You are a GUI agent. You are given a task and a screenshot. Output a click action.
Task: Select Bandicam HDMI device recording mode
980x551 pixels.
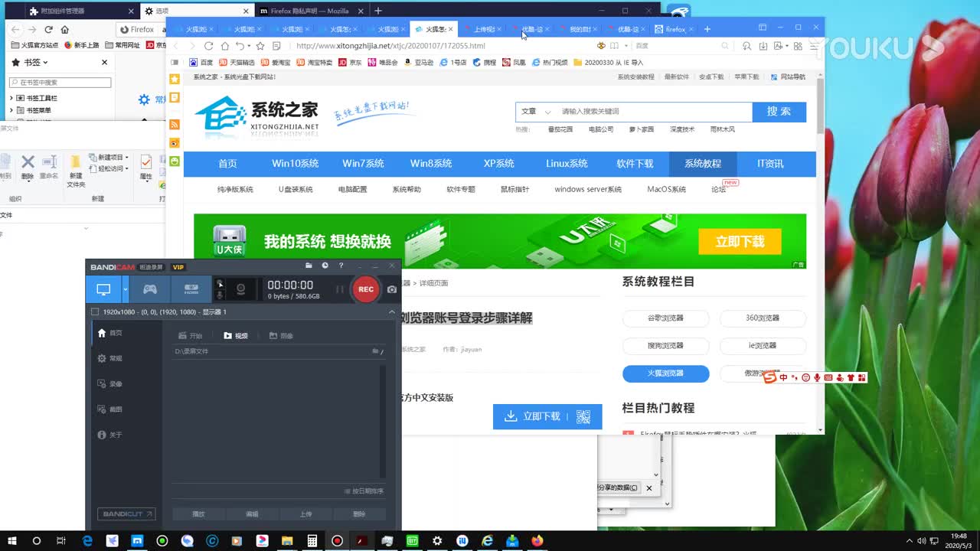191,289
